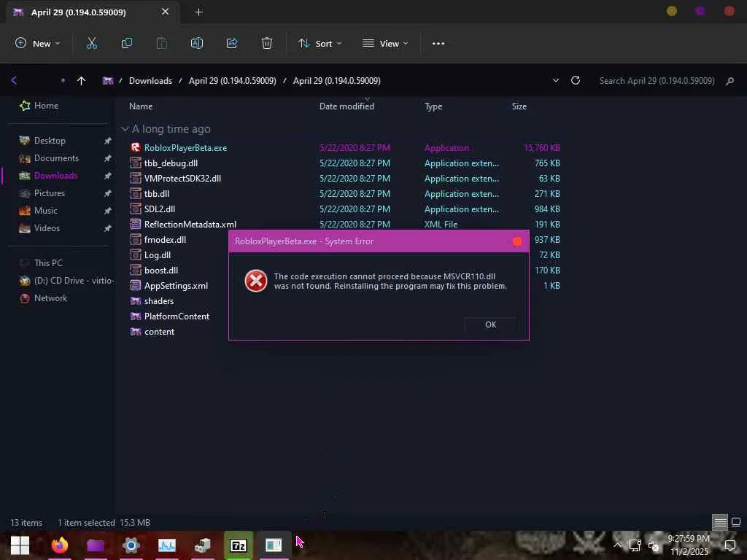Switch to large thumbnails view icon
The height and width of the screenshot is (560, 747).
click(736, 522)
